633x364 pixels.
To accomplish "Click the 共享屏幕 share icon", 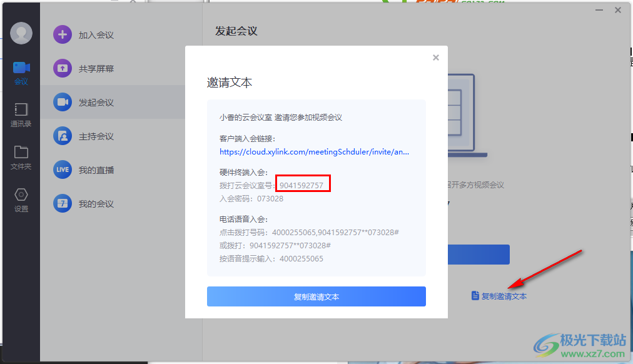I will 63,69.
